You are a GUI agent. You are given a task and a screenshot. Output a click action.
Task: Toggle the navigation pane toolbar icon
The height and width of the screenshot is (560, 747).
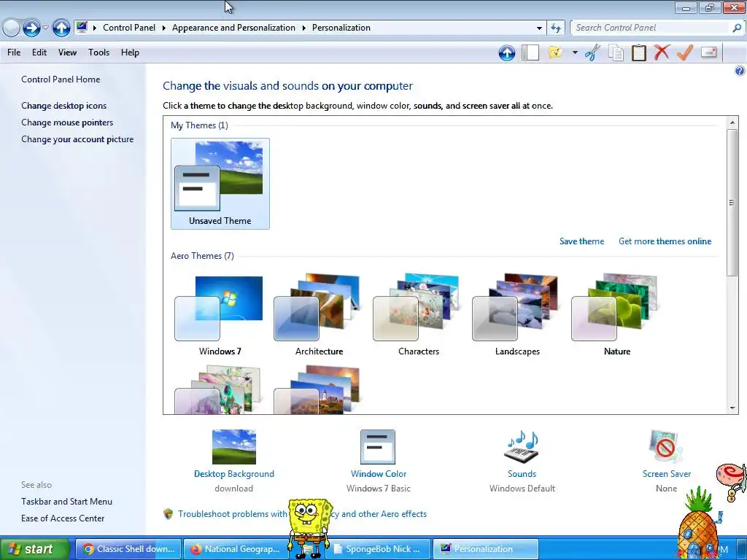[530, 52]
